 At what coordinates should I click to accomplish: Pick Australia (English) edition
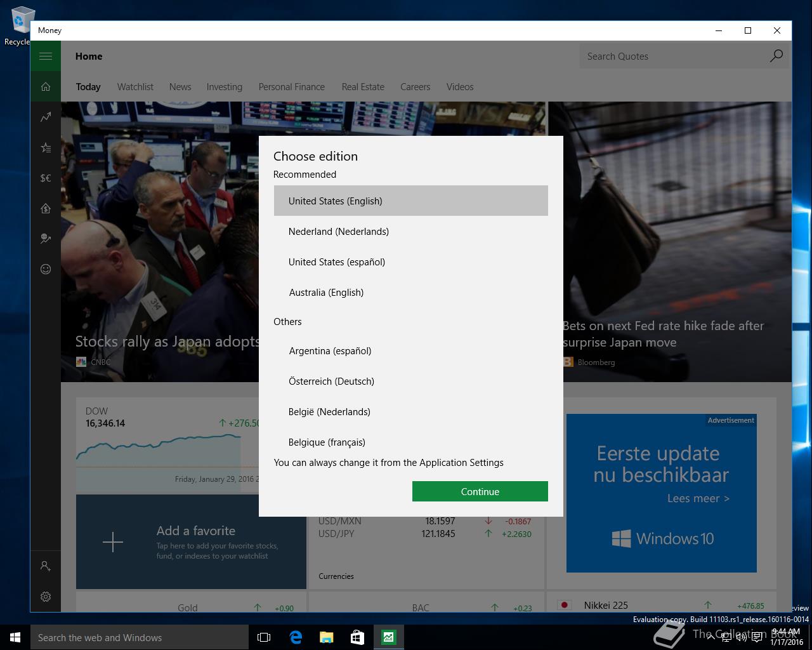pyautogui.click(x=411, y=292)
